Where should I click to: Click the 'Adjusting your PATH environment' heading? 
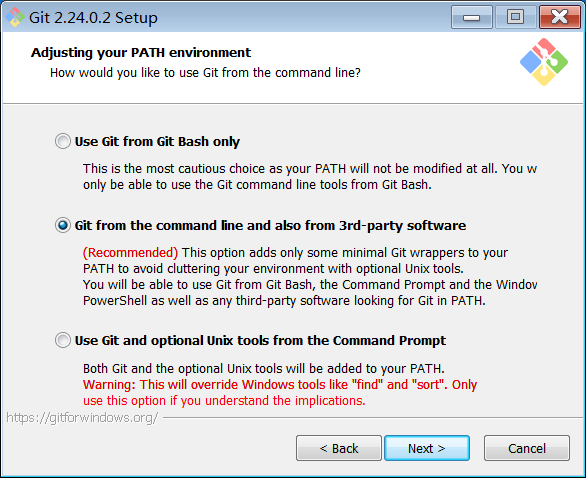coord(141,52)
